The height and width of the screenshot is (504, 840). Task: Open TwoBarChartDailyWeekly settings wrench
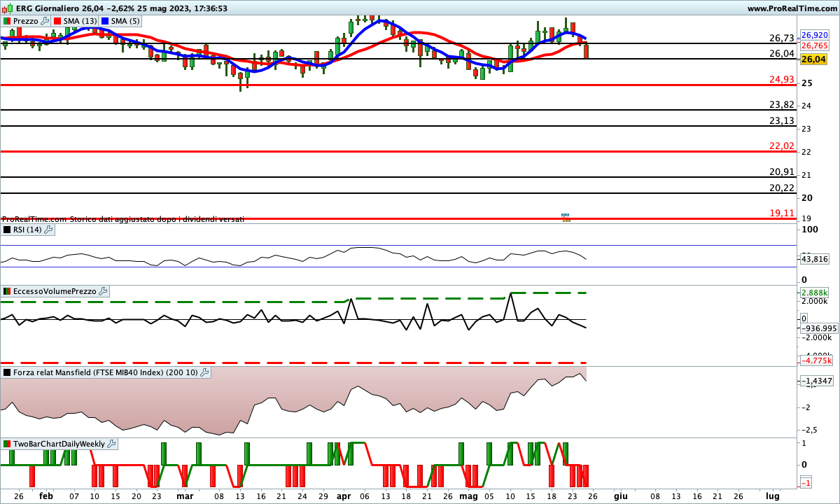tap(112, 444)
